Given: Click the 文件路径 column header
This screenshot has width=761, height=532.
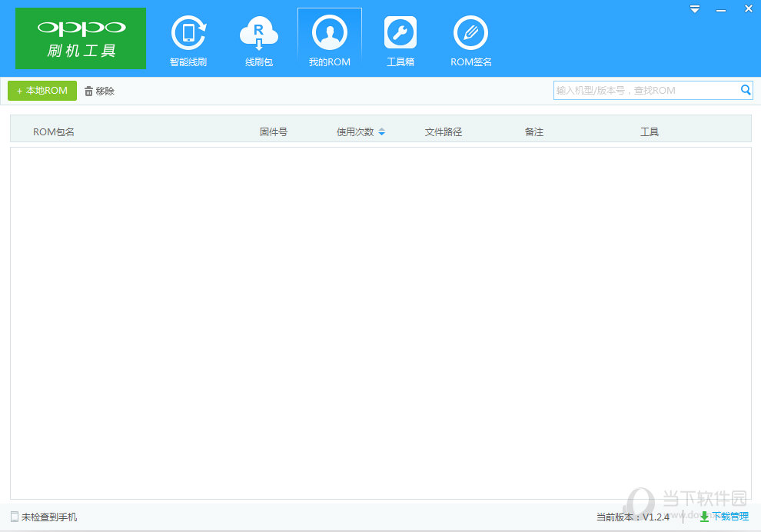Looking at the screenshot, I should 443,132.
